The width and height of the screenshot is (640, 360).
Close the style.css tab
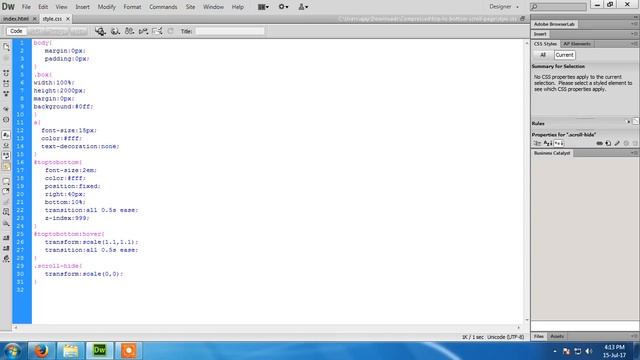[x=68, y=19]
